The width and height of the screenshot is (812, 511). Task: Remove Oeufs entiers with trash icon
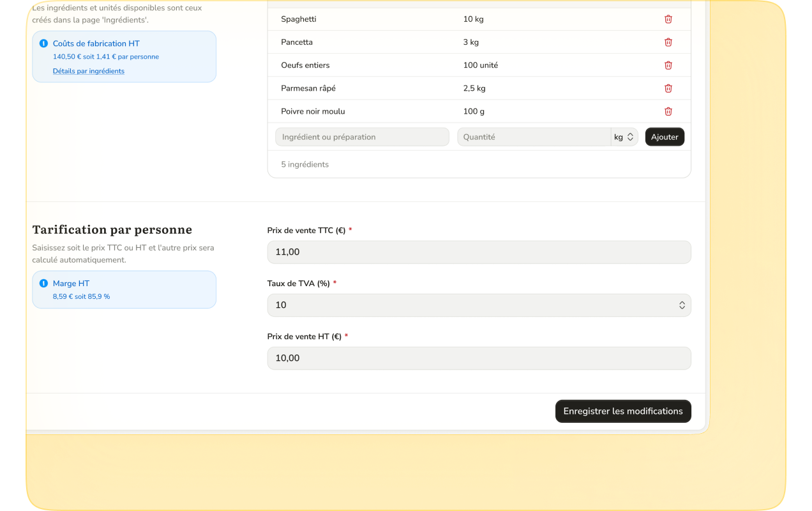coord(668,65)
